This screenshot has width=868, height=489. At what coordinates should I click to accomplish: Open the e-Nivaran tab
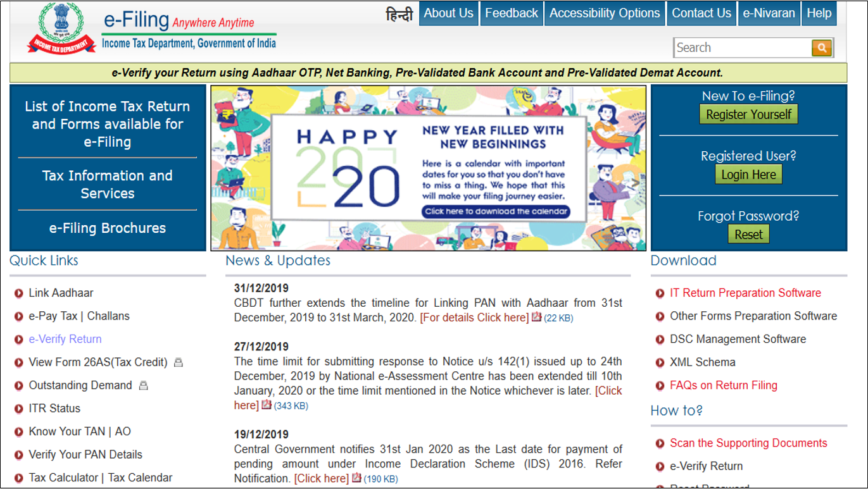(769, 13)
